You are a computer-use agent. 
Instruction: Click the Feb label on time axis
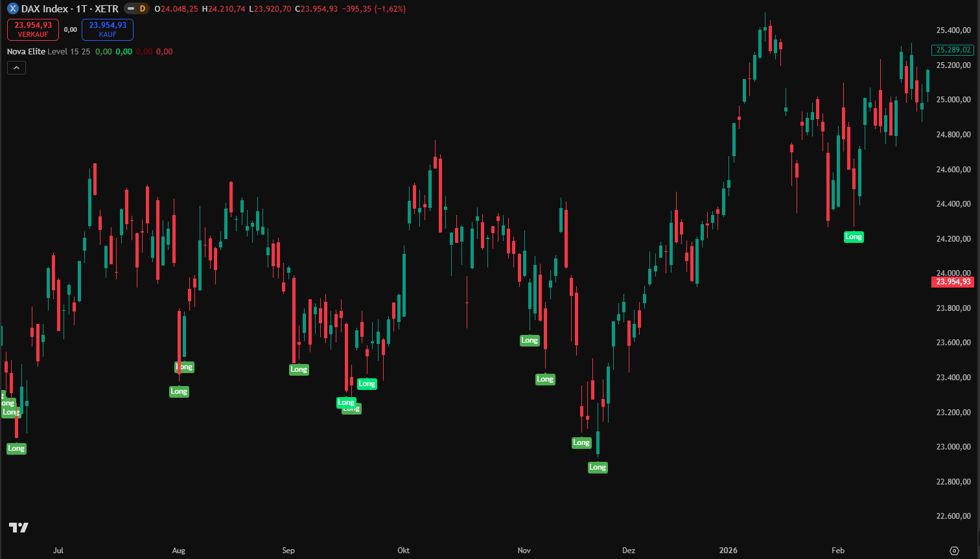point(838,551)
